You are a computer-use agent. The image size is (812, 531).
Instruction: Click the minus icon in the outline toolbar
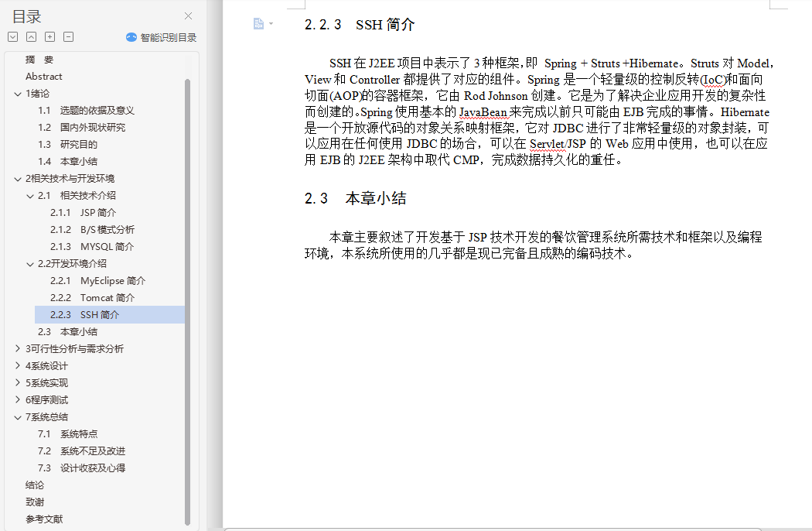(x=68, y=37)
